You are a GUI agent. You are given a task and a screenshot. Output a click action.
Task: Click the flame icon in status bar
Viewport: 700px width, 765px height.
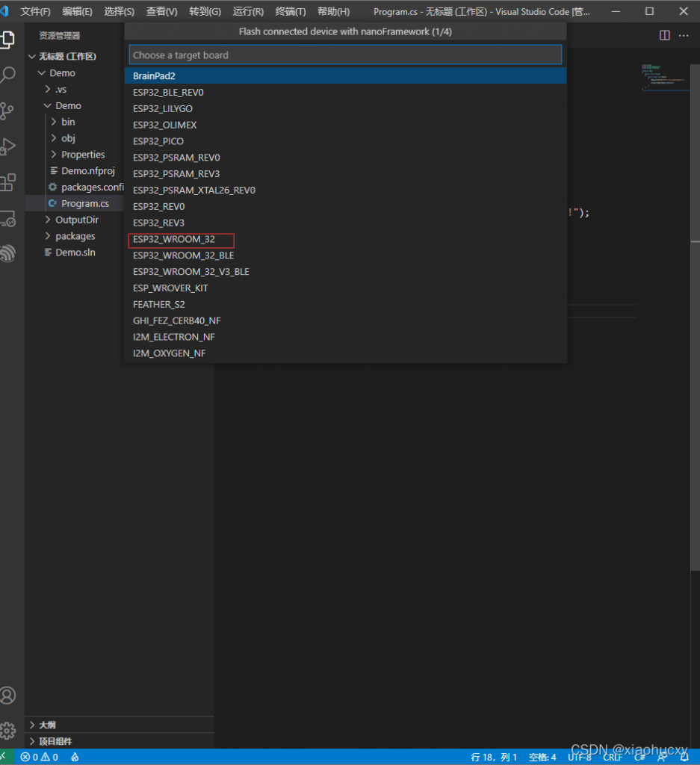75,758
